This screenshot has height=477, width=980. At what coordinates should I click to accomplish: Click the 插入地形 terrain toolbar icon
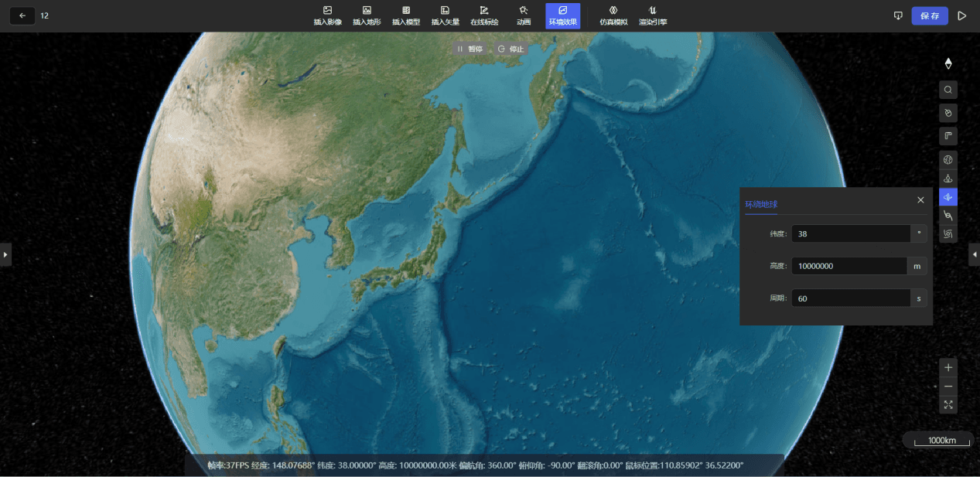pos(367,15)
